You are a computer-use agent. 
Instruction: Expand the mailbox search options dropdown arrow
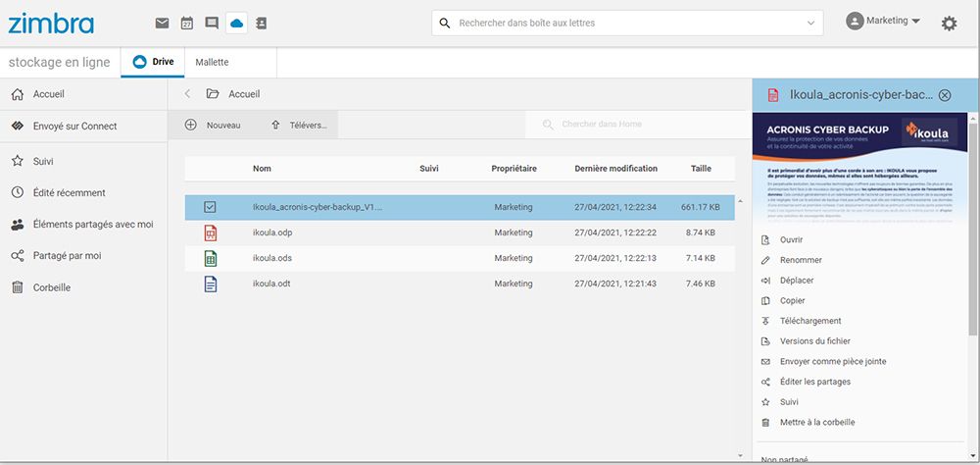click(810, 24)
